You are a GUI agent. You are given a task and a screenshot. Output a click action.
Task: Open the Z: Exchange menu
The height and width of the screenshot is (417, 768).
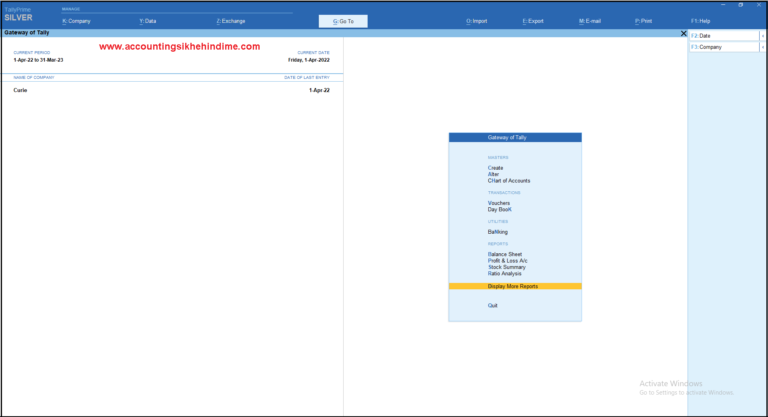click(x=232, y=21)
